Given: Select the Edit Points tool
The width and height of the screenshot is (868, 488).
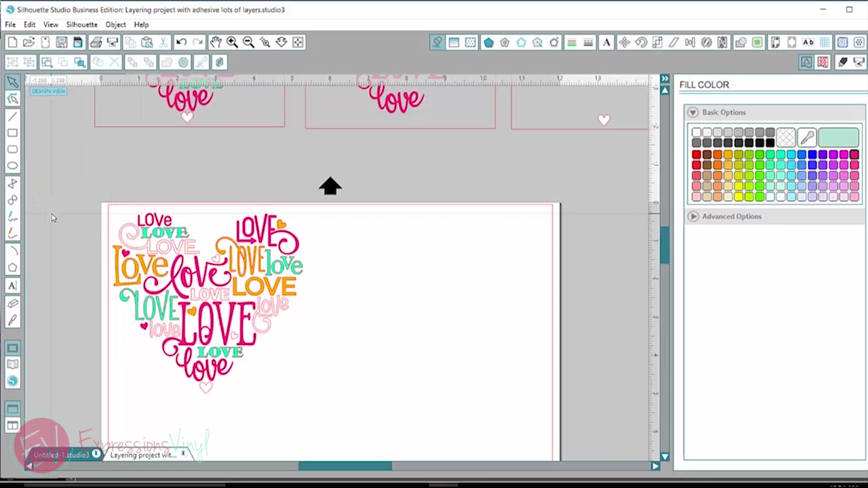Looking at the screenshot, I should [x=12, y=99].
